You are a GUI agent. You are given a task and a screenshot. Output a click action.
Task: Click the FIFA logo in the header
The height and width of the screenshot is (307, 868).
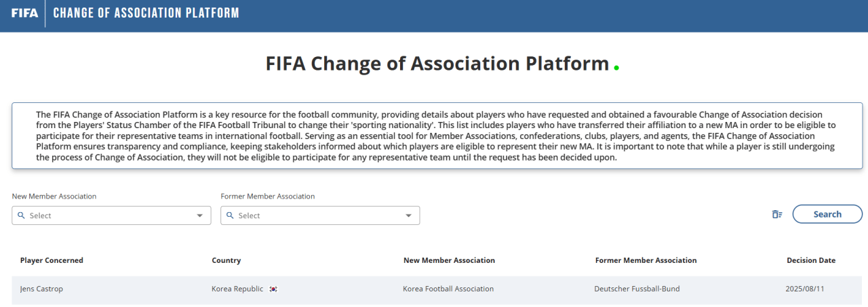coord(24,13)
